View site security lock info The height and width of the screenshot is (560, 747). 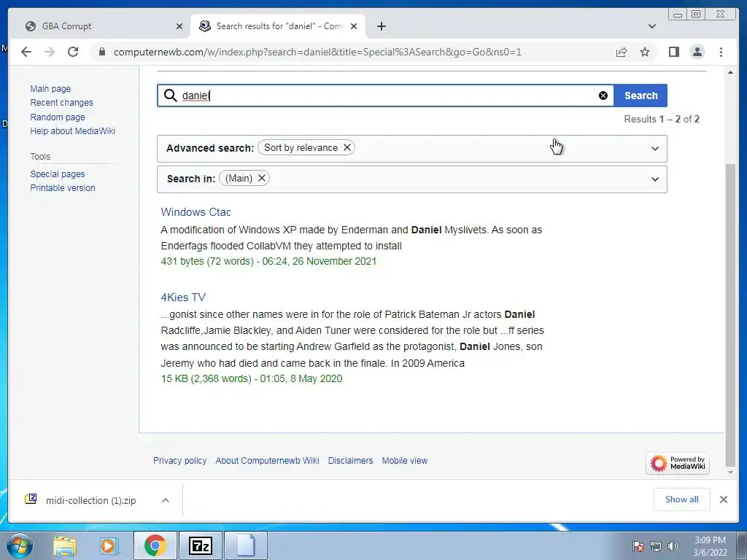click(x=101, y=52)
